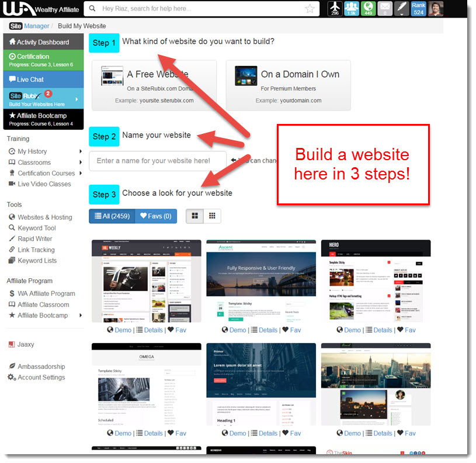
Task: Click Ambassadorship leaf icon
Action: (x=12, y=366)
